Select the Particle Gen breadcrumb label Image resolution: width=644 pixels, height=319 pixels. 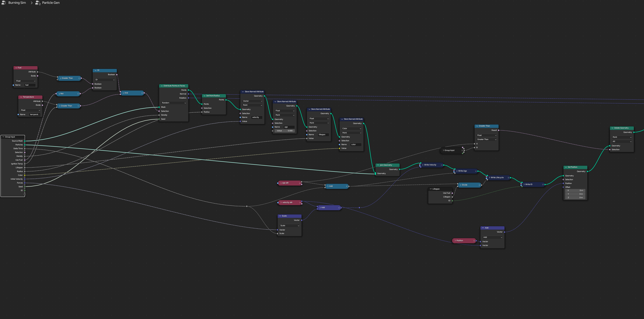51,3
